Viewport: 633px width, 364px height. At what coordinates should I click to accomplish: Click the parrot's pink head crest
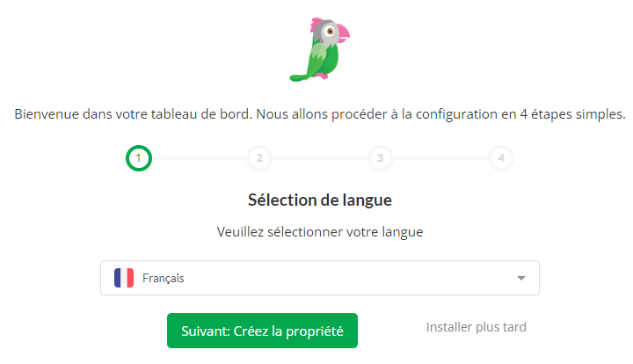coord(316,25)
